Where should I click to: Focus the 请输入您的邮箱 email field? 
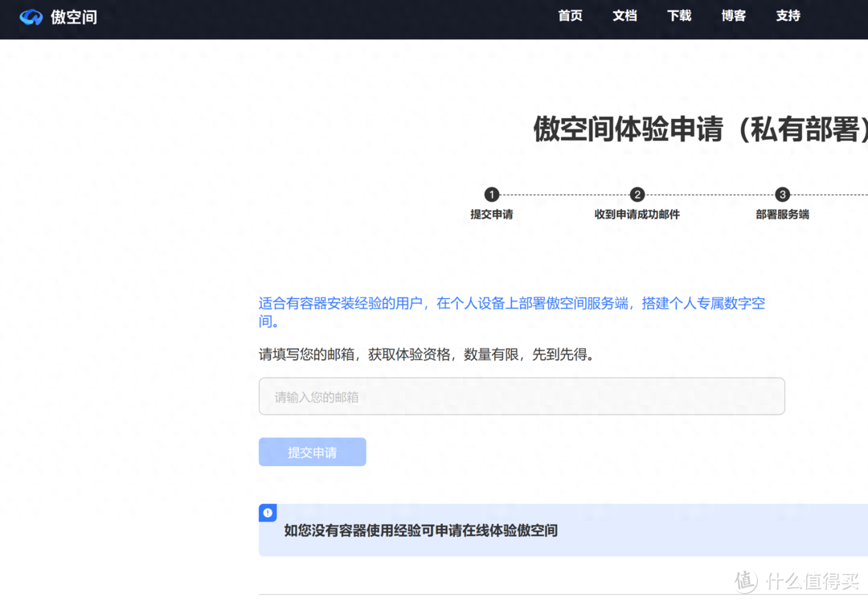(x=522, y=396)
